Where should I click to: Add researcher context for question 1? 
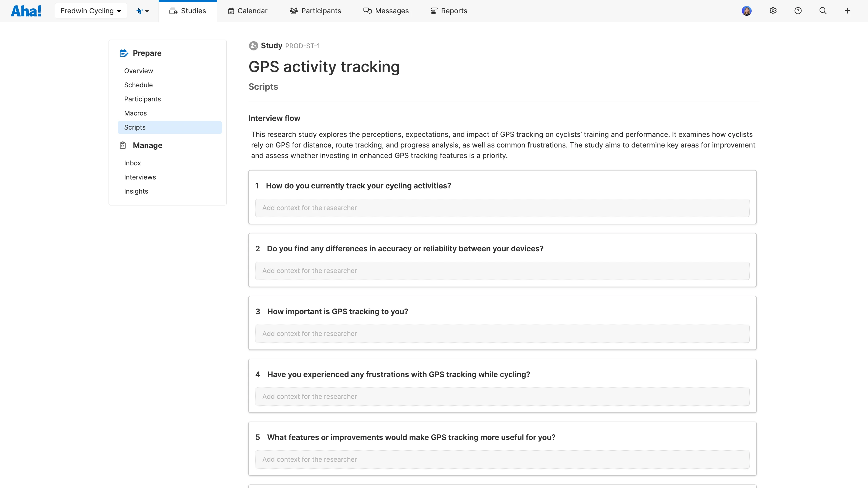click(502, 208)
